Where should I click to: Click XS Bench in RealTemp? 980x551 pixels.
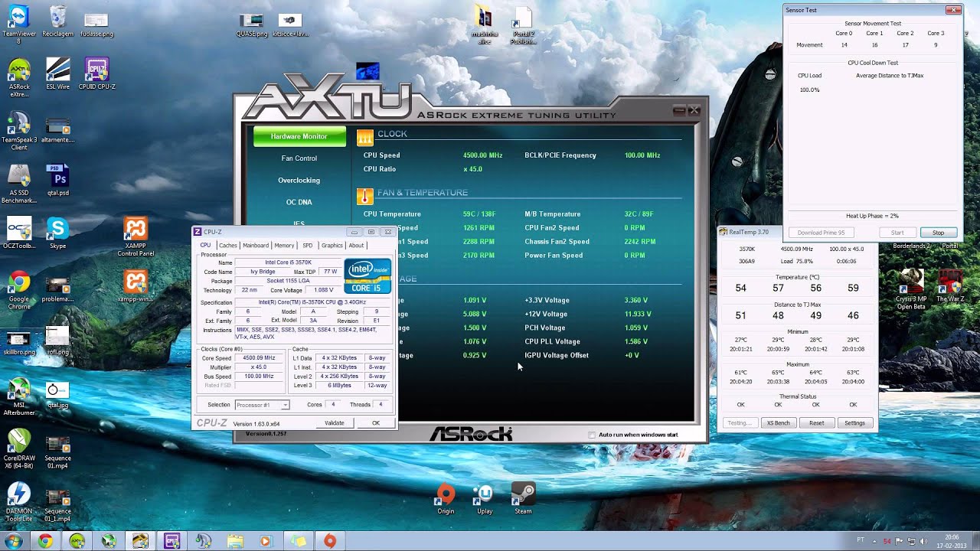779,423
